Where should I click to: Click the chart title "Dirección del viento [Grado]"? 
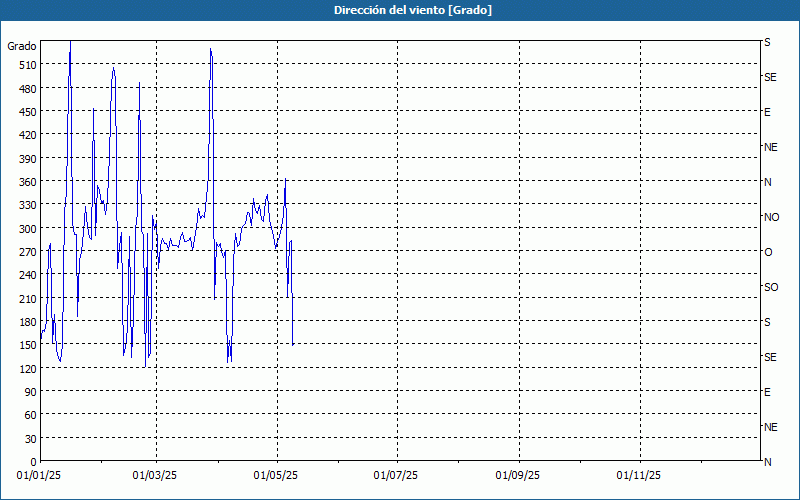(413, 10)
